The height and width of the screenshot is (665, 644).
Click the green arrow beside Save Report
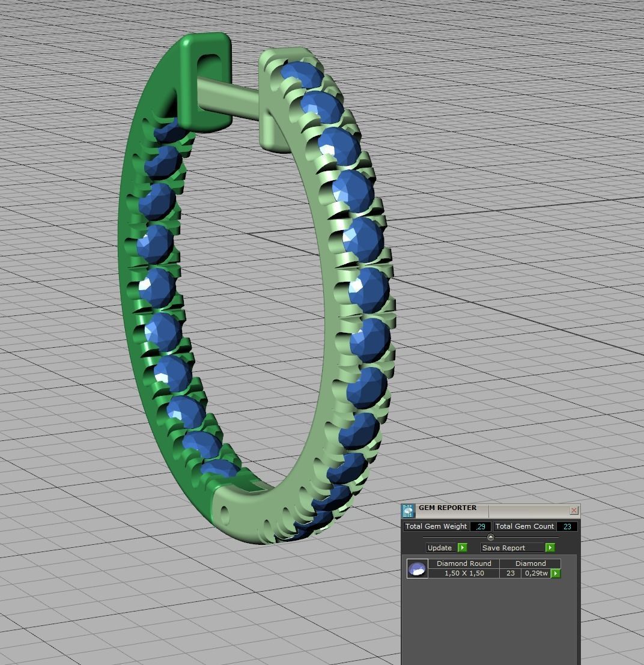coord(550,547)
